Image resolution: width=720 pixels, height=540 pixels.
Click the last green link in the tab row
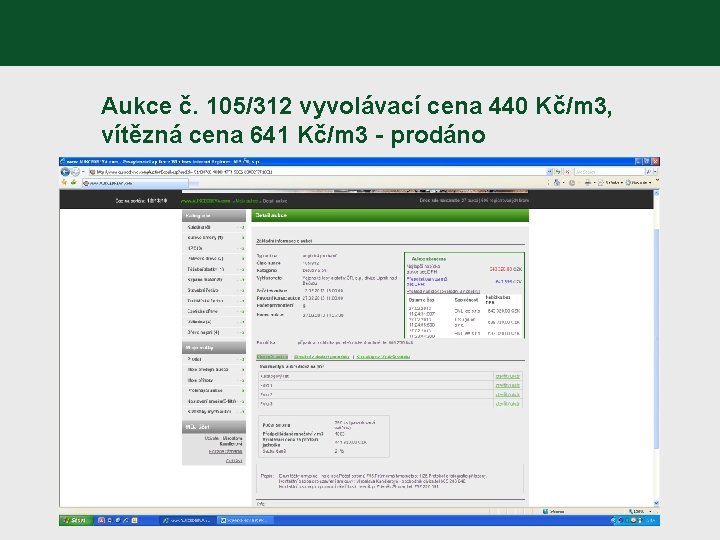tap(383, 357)
